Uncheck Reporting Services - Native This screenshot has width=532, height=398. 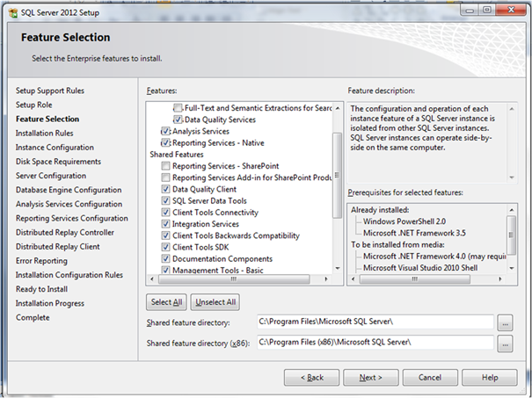click(x=165, y=142)
